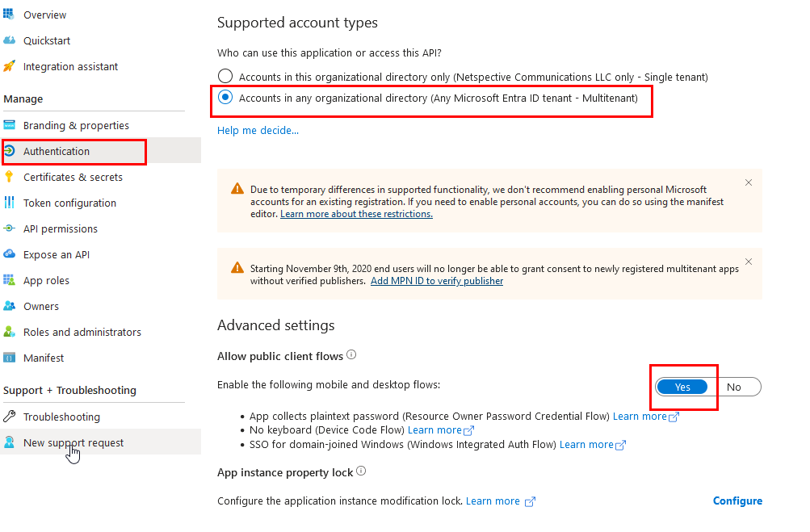Screen dimensions: 810x532
Task: Click Configure for app instance lock
Action: [x=737, y=501]
